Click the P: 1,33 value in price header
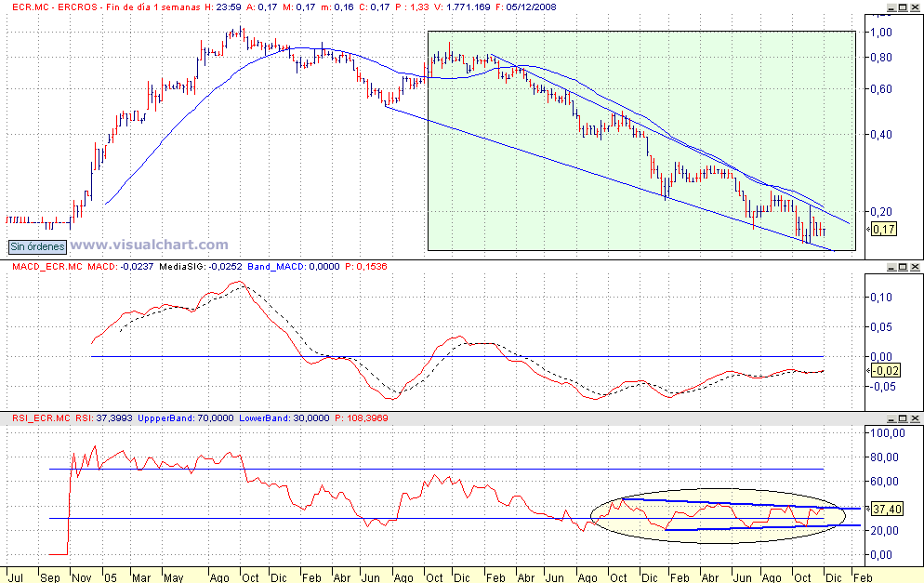The image size is (924, 583). pyautogui.click(x=411, y=7)
